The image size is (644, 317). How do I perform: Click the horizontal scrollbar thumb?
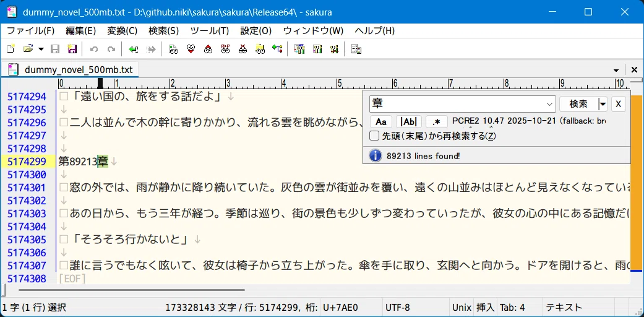(x=131, y=290)
